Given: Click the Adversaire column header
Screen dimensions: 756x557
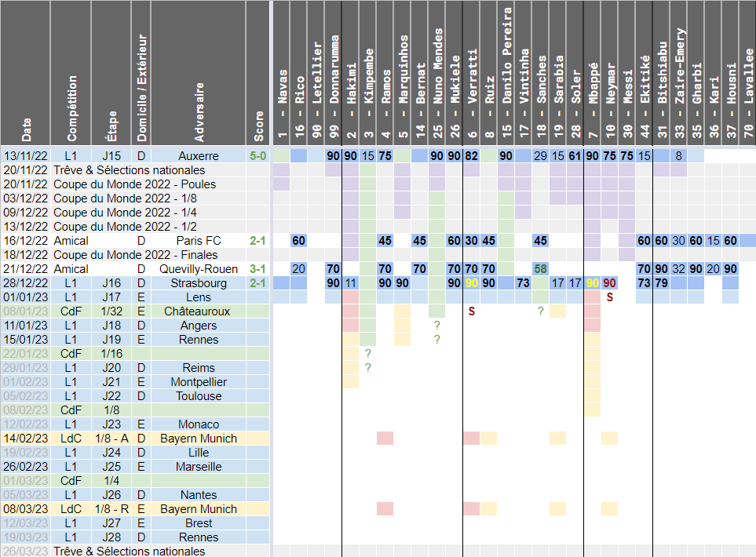Looking at the screenshot, I should (198, 73).
